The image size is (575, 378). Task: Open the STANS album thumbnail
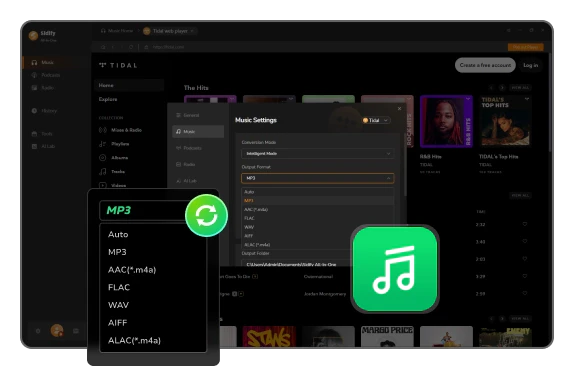tap(269, 336)
